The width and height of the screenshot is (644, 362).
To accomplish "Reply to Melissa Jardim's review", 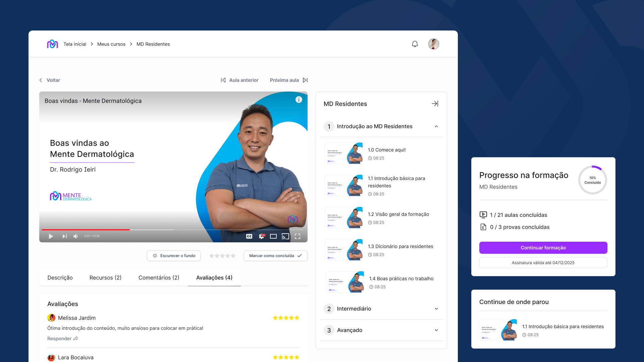I will point(63,339).
